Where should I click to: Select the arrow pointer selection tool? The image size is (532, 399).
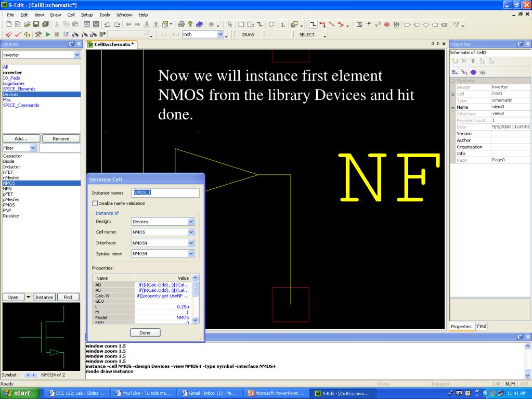pos(230,24)
